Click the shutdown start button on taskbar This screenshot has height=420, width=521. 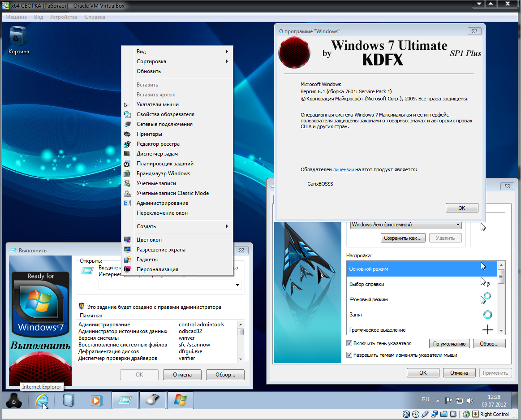[14, 400]
